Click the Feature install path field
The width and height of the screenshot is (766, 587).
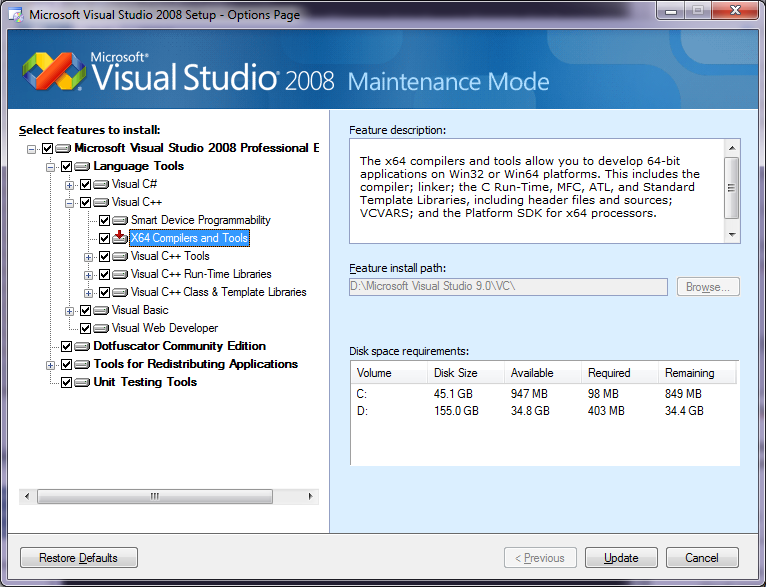click(508, 287)
